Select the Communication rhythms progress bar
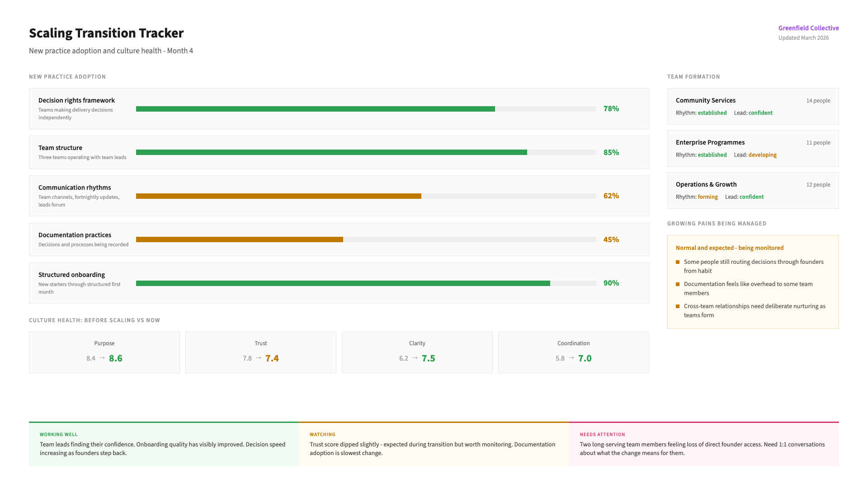Viewport: 868px width, 488px height. (x=366, y=196)
